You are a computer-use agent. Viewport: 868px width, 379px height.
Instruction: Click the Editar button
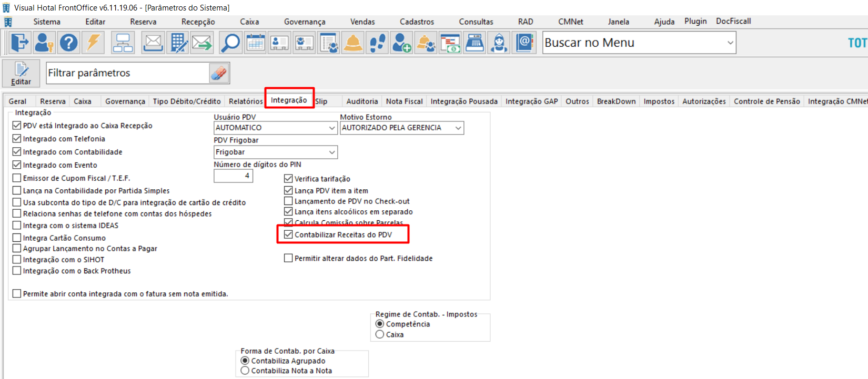21,73
